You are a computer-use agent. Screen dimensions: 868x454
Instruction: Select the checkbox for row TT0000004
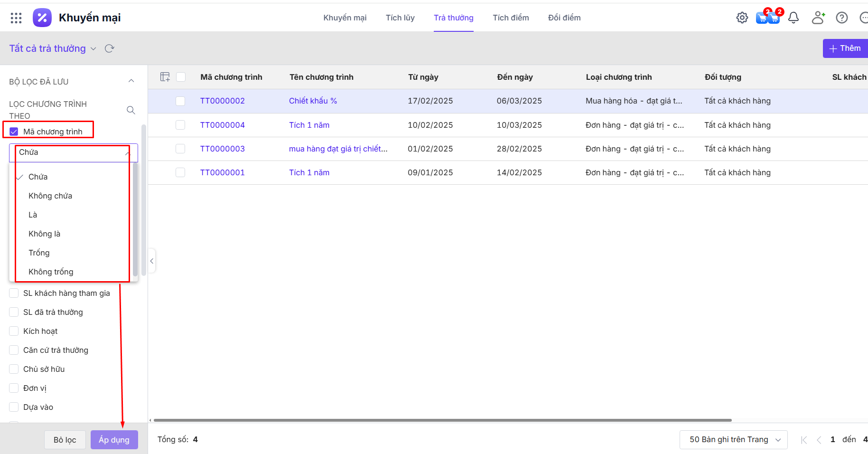click(x=180, y=125)
